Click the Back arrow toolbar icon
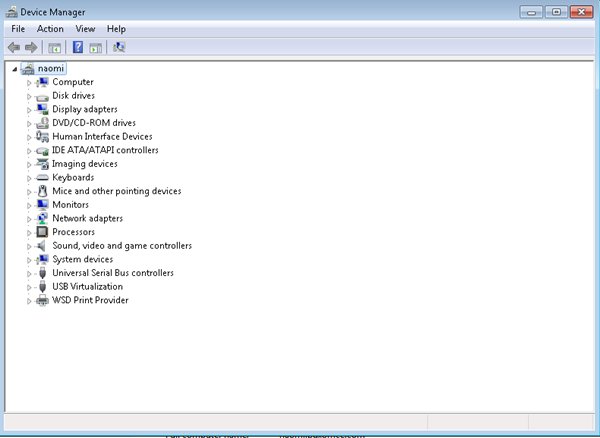The width and height of the screenshot is (600, 438). [x=14, y=47]
